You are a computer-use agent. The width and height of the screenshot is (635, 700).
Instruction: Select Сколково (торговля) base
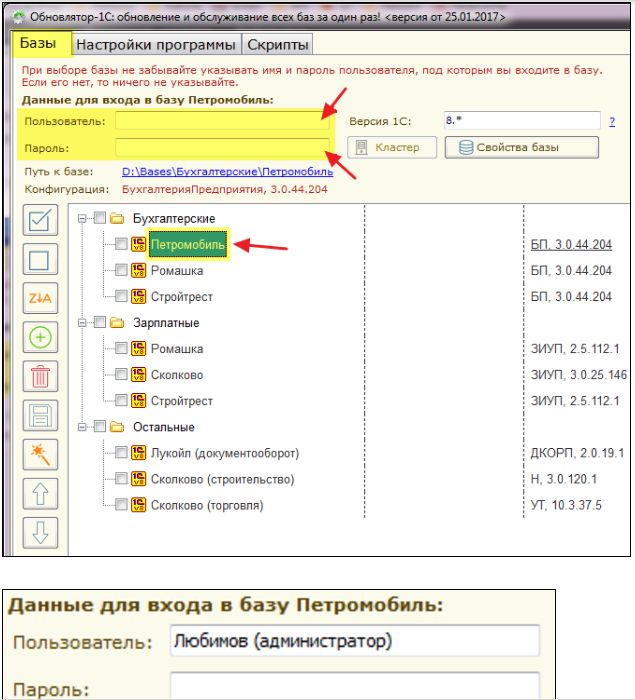(207, 505)
